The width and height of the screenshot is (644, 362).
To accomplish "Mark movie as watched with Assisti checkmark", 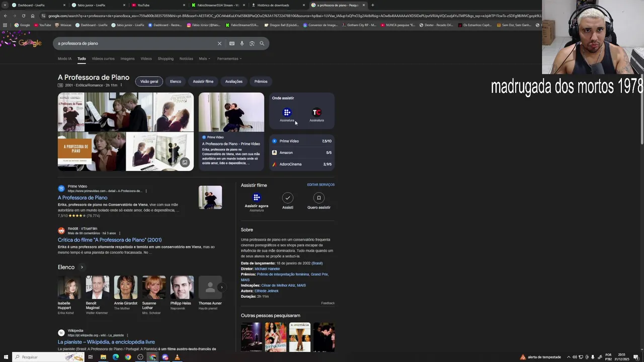I will pyautogui.click(x=287, y=198).
